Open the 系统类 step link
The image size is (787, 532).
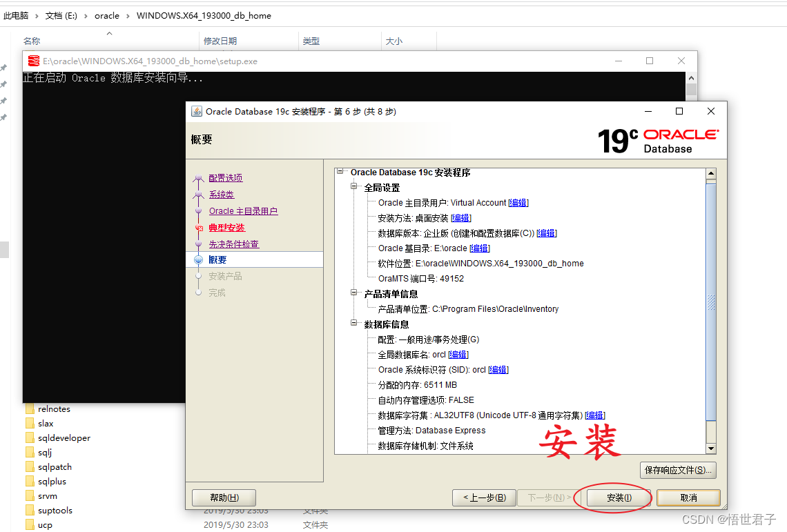pyautogui.click(x=222, y=194)
